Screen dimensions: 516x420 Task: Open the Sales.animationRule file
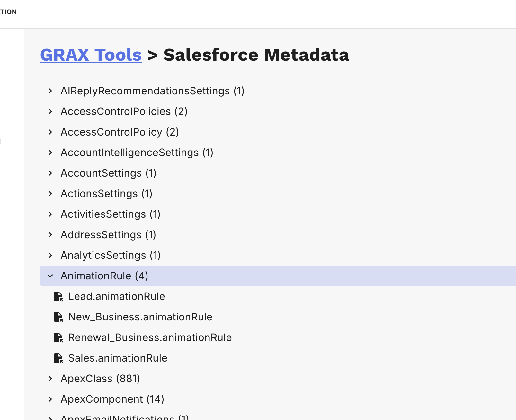click(x=118, y=358)
